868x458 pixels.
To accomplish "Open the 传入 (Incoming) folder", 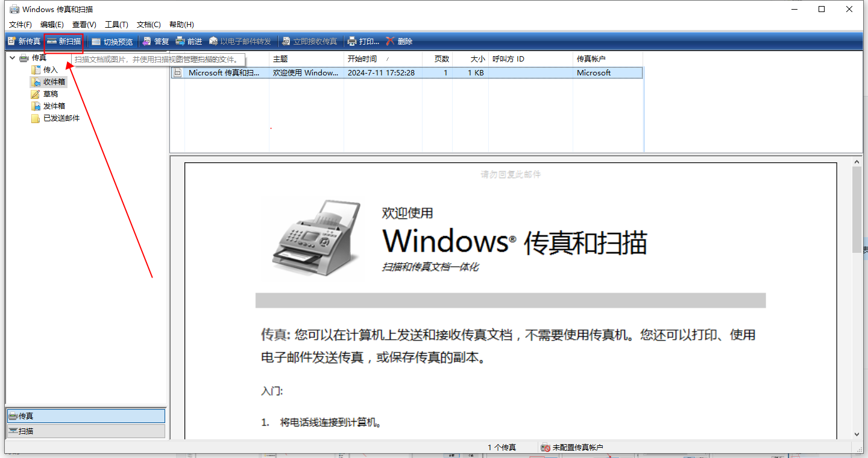I will coord(50,70).
